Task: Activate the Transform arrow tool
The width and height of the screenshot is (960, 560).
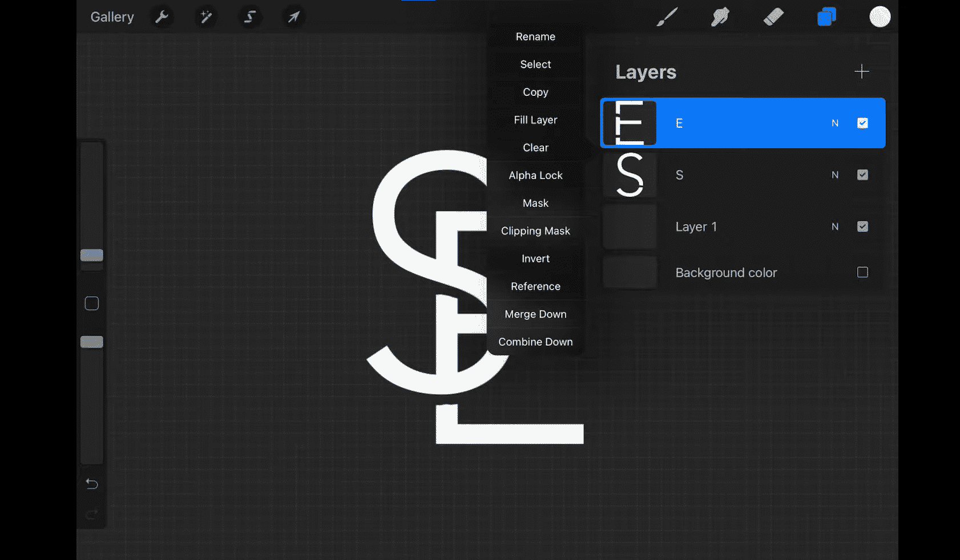Action: pos(293,17)
